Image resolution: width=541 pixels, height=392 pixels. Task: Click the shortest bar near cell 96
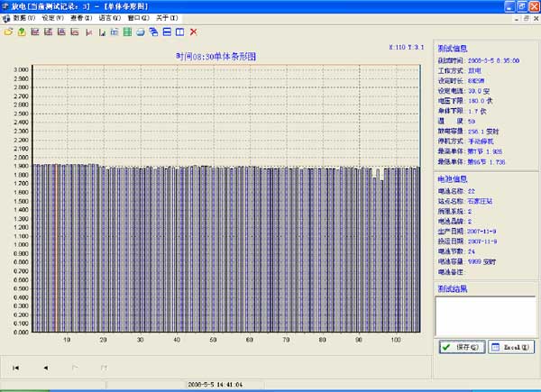[x=381, y=256]
